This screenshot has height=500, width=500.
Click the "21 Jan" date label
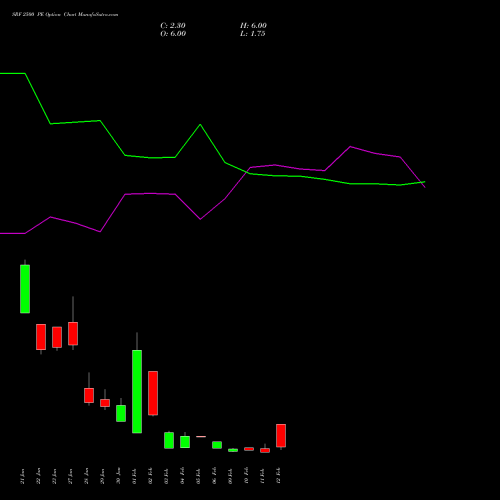22,476
